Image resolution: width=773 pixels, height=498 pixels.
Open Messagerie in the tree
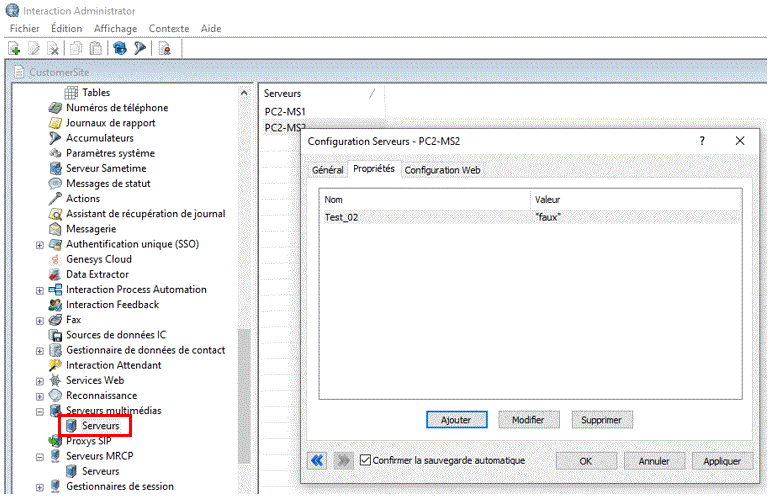click(91, 229)
